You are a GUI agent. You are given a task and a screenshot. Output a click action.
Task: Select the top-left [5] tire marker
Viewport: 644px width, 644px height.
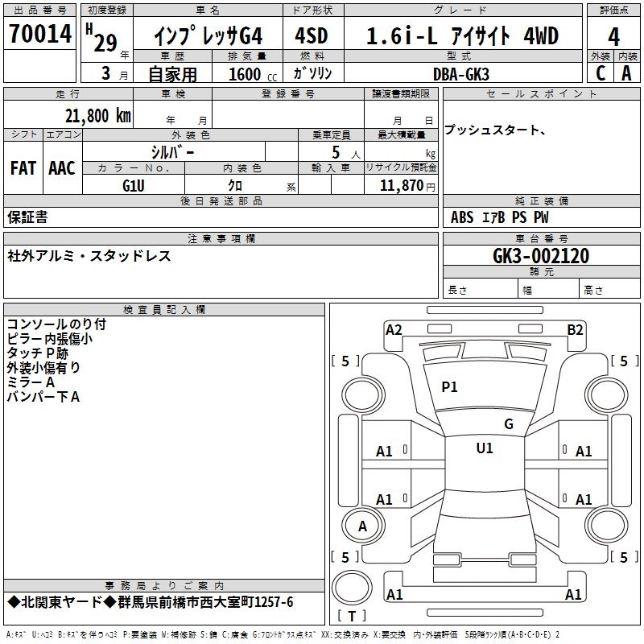coord(345,361)
